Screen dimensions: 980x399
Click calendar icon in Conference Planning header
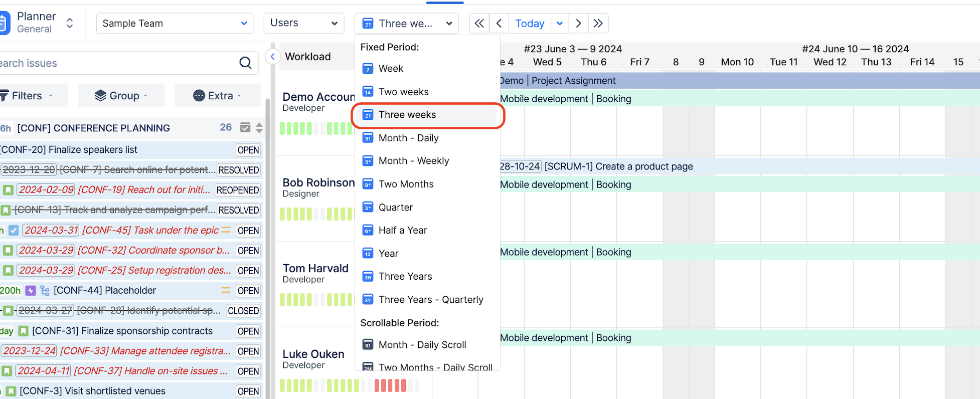pyautogui.click(x=245, y=127)
